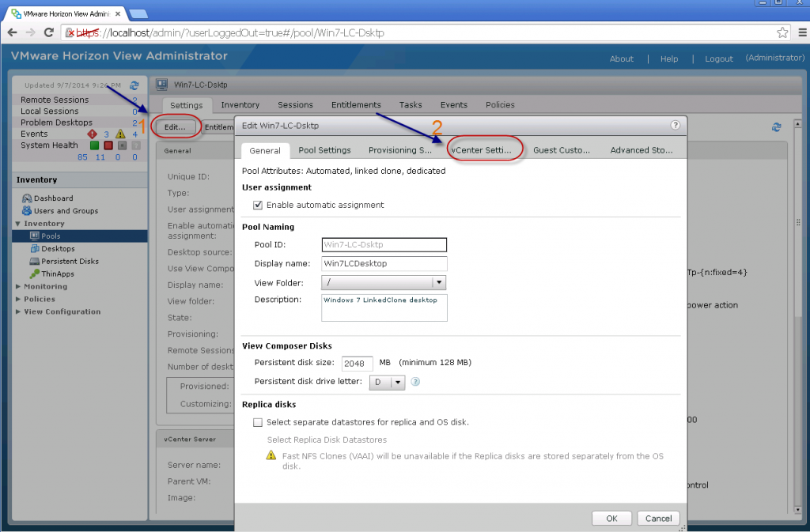Click the Win7-LC-Dsktp pool icon in header
Image resolution: width=810 pixels, height=532 pixels.
pos(161,84)
